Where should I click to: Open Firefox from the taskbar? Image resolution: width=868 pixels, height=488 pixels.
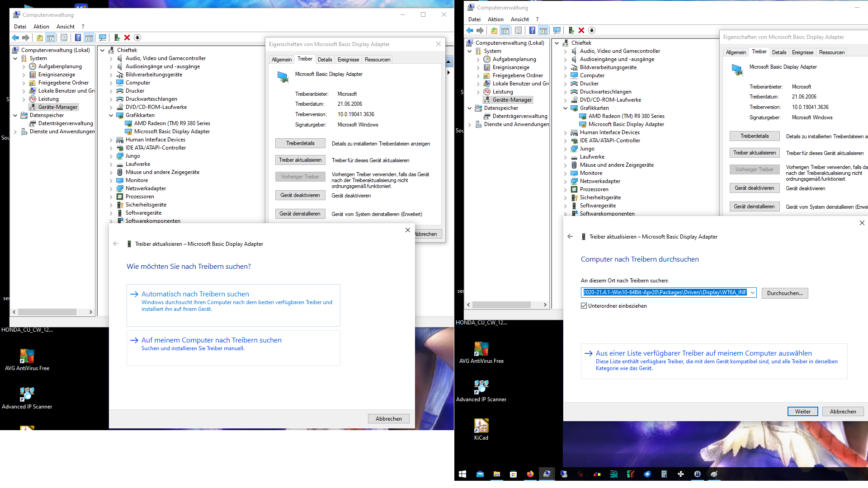pos(530,474)
